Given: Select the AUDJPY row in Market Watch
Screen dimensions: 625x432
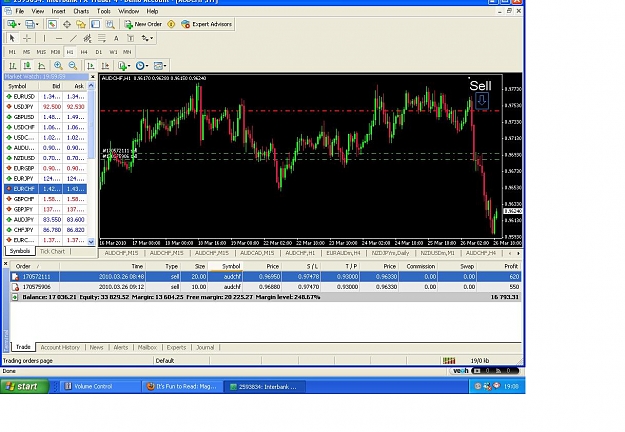Looking at the screenshot, I should click(45, 220).
